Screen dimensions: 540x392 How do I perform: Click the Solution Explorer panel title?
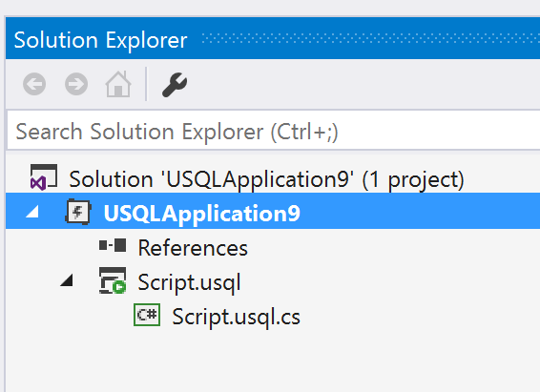pyautogui.click(x=100, y=40)
